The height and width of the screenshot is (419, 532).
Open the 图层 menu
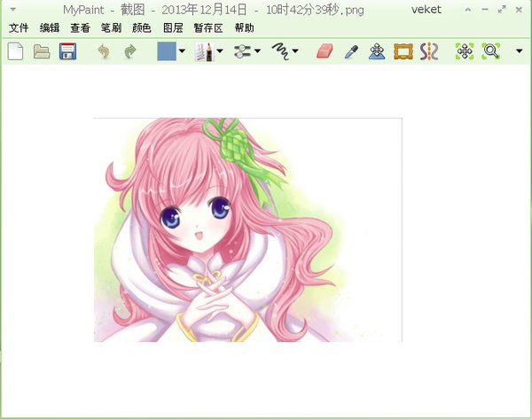pos(173,27)
